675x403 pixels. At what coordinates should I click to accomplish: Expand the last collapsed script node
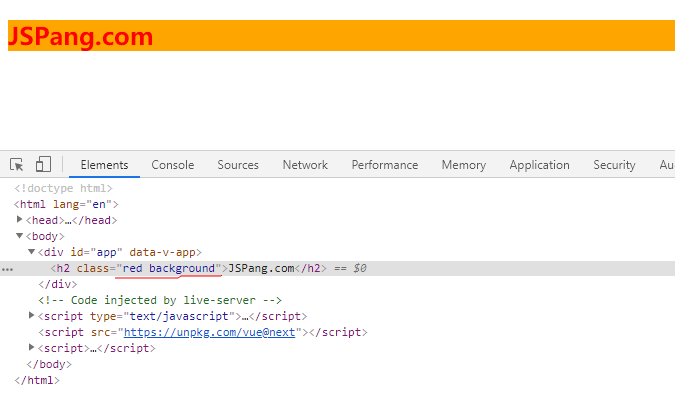pyautogui.click(x=31, y=347)
